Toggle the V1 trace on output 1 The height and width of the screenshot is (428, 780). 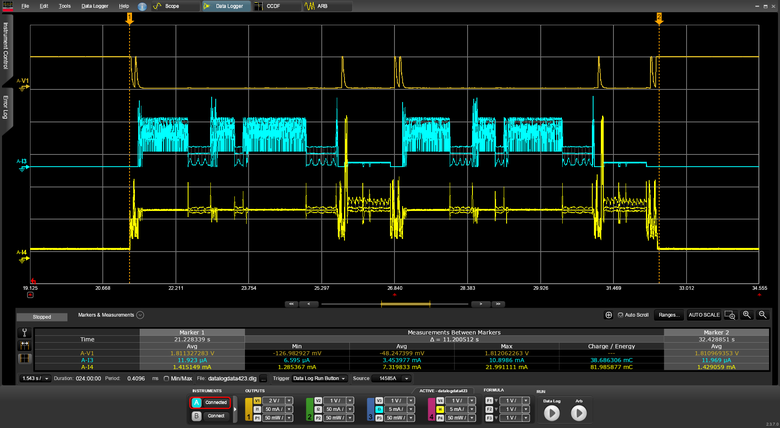pyautogui.click(x=257, y=401)
